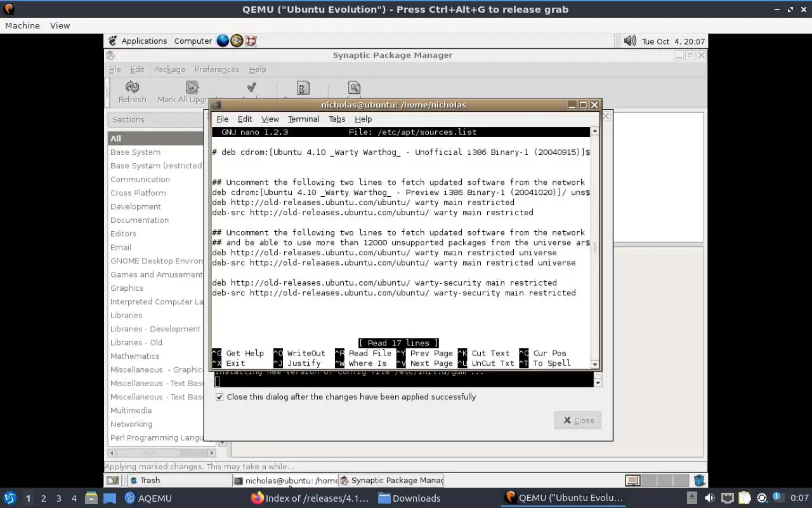Viewport: 812px width, 508px height.
Task: Click the sections list left scroll arrow
Action: (112, 453)
